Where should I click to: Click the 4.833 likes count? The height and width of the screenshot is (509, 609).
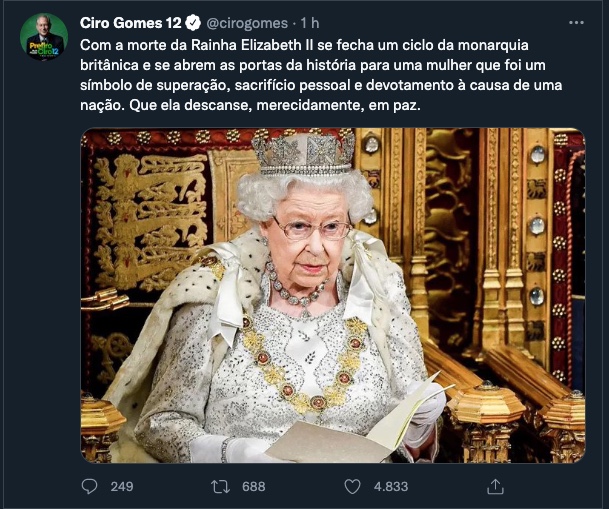[x=391, y=487]
